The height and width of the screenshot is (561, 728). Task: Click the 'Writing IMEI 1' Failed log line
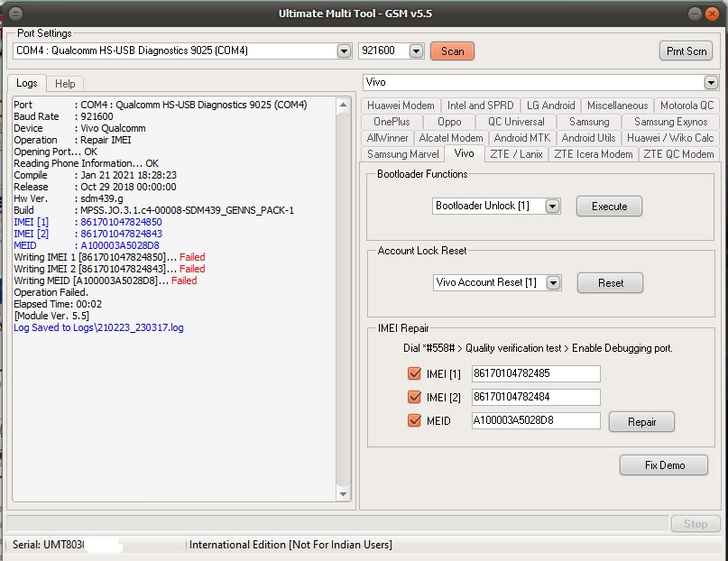pos(109,257)
